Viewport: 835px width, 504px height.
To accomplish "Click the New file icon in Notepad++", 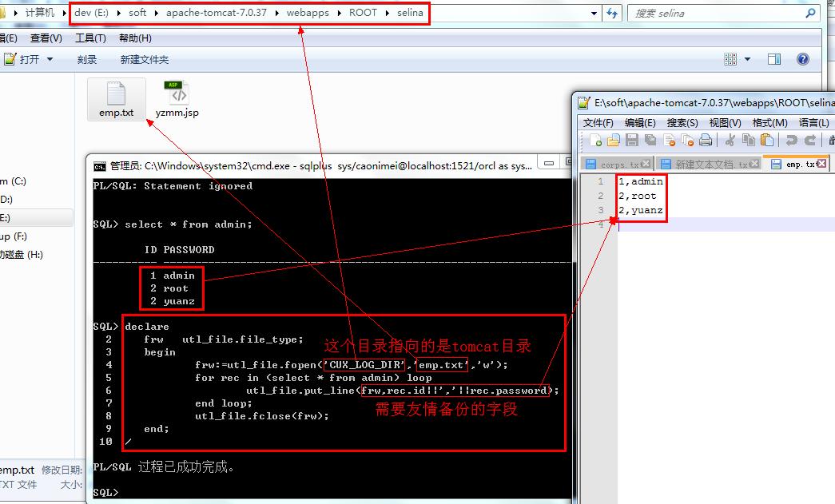I will pos(596,141).
